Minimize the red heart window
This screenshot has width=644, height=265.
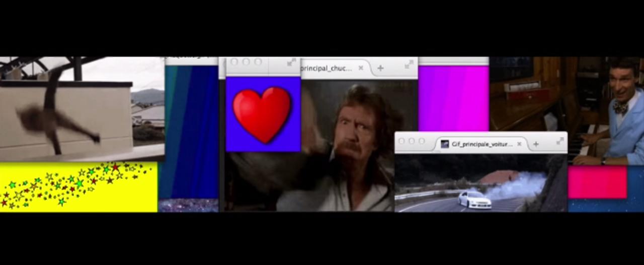click(246, 62)
